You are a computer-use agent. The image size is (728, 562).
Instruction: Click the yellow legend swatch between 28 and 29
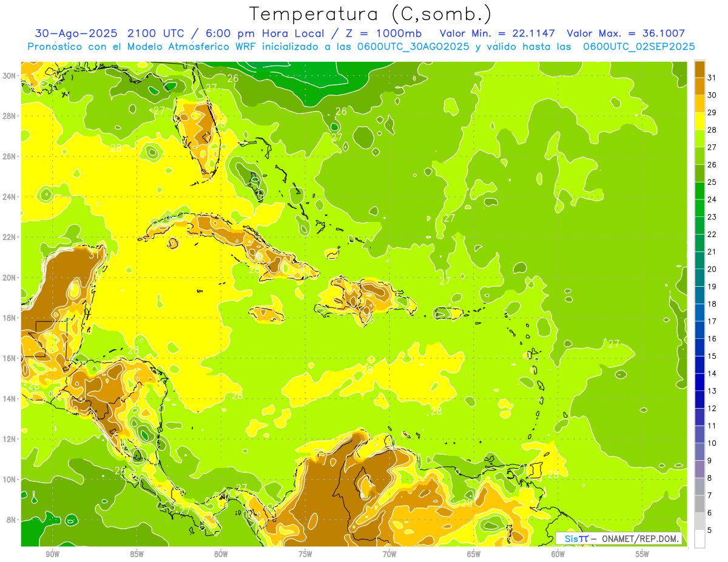pos(699,121)
